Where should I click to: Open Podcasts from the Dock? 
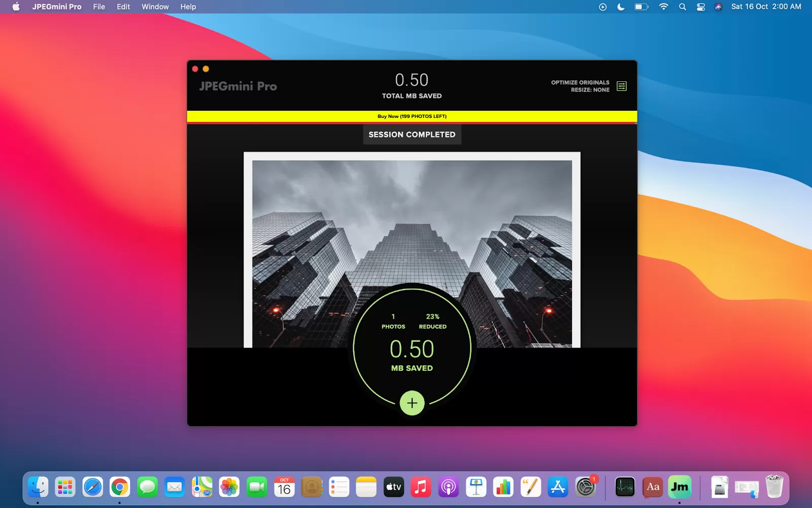[449, 487]
